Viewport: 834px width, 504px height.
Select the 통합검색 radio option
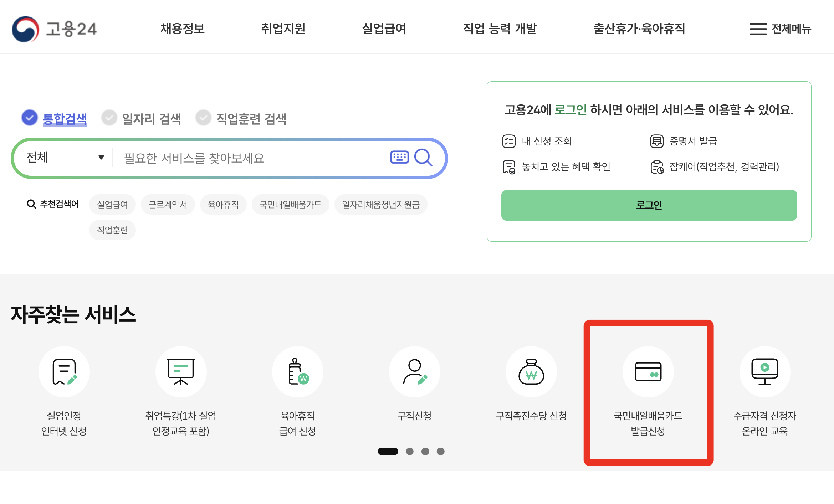[30, 118]
